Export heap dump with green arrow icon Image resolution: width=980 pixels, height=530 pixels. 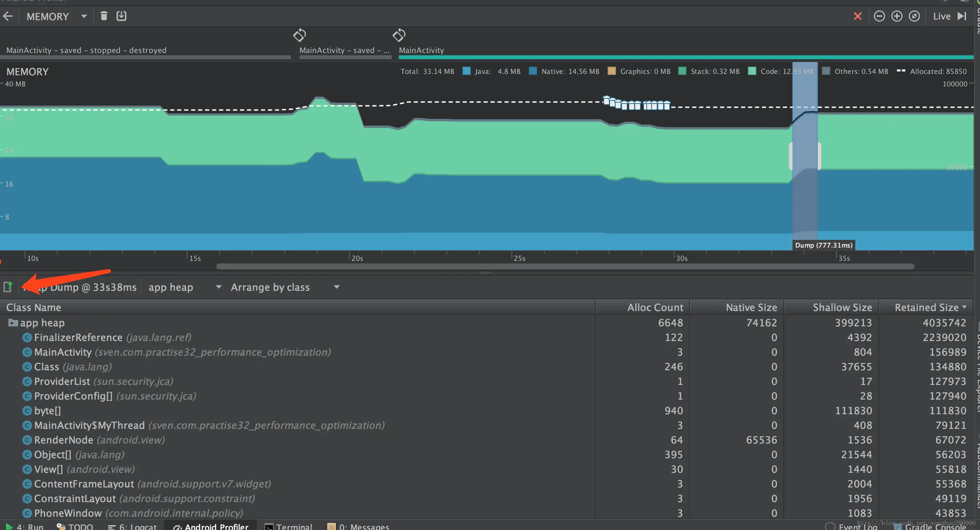click(8, 287)
